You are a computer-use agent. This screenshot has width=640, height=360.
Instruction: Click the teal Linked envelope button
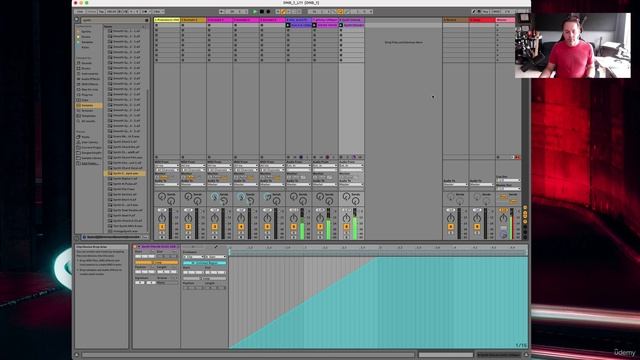204,263
